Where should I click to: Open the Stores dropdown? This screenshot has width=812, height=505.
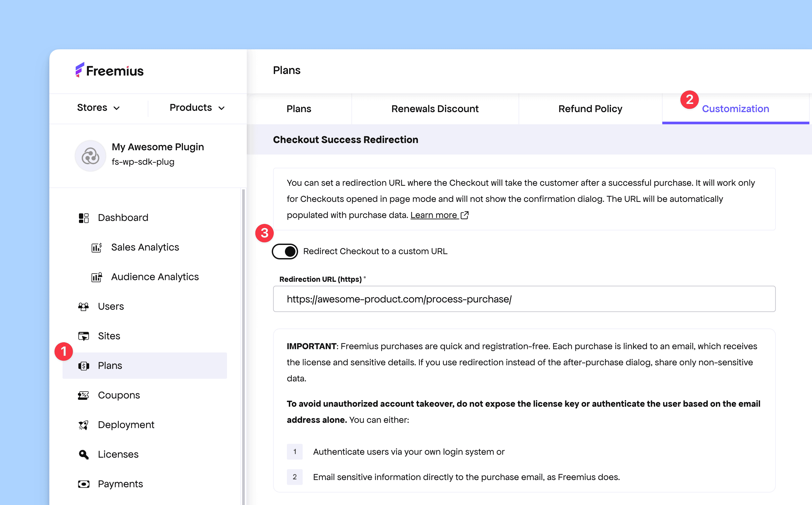tap(98, 108)
